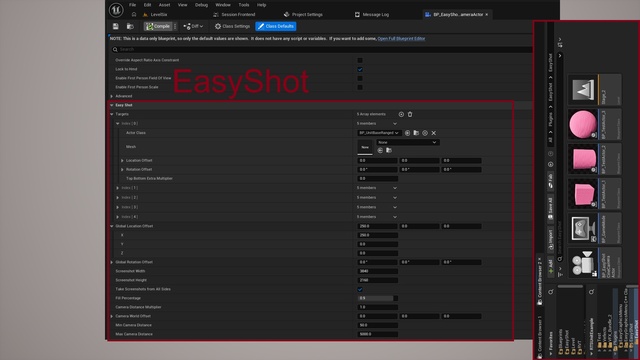Open the View menu
This screenshot has width=640, height=360.
[182, 5]
